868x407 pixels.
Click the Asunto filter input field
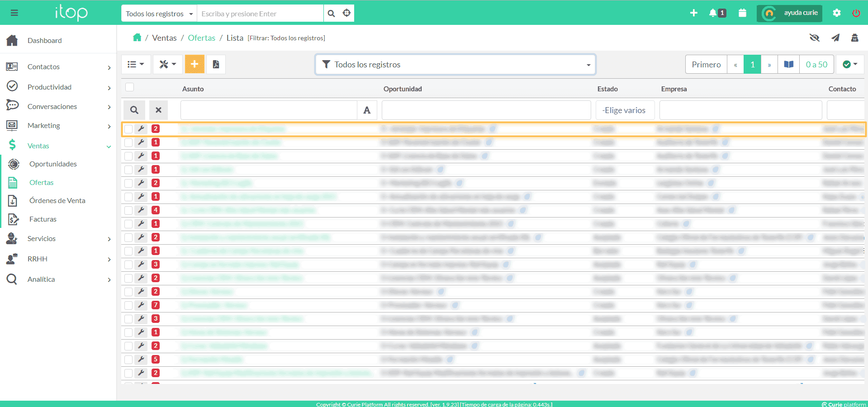[269, 110]
